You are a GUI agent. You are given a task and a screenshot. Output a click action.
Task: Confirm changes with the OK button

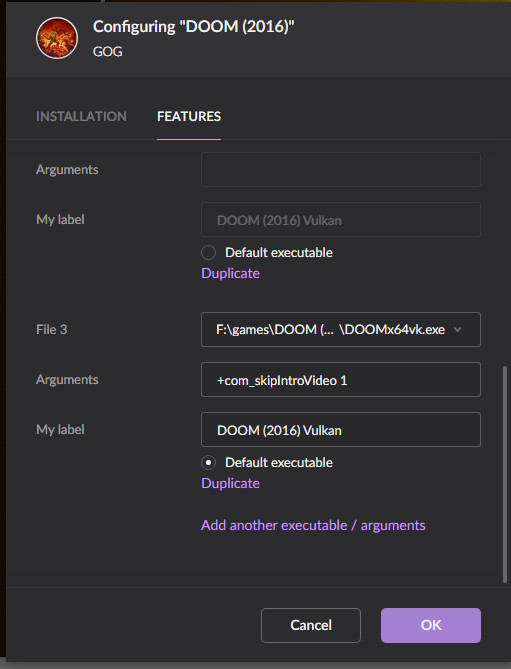click(x=431, y=625)
